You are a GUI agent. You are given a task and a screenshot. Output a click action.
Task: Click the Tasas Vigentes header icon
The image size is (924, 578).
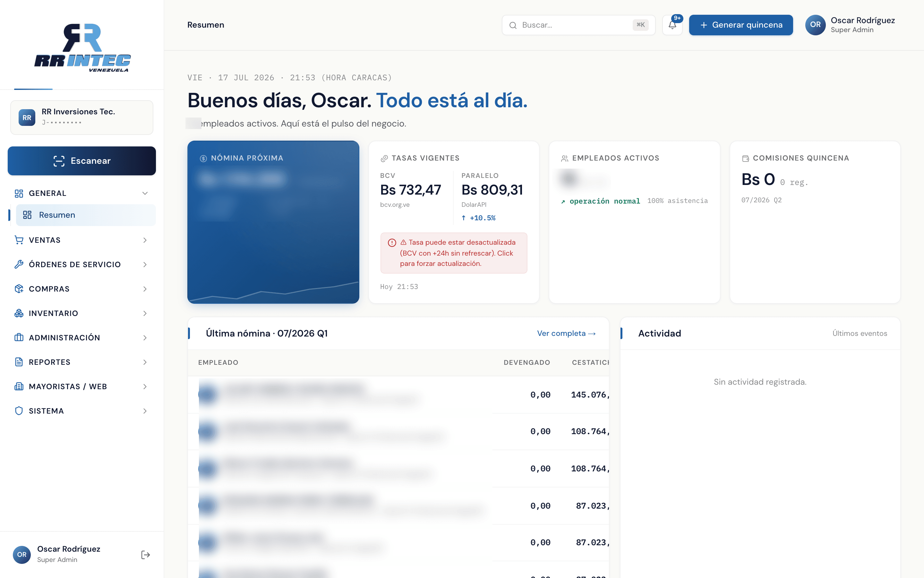coord(384,158)
